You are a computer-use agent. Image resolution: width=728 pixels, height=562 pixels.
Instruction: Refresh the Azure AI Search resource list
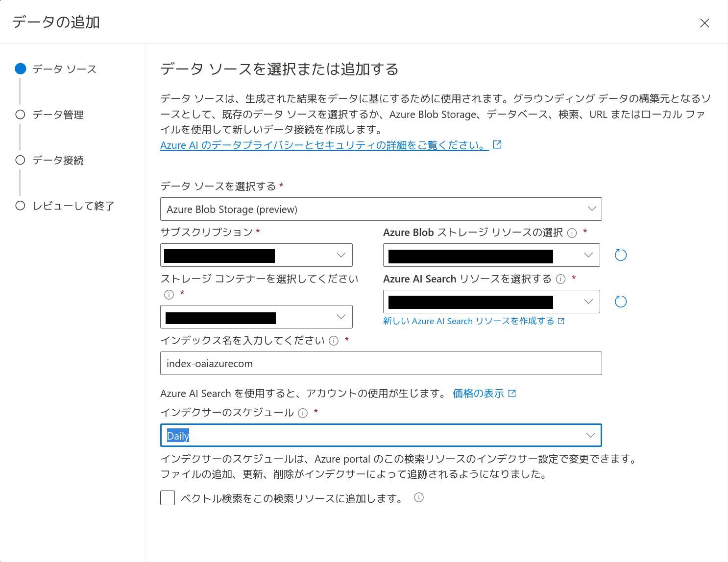pos(621,302)
